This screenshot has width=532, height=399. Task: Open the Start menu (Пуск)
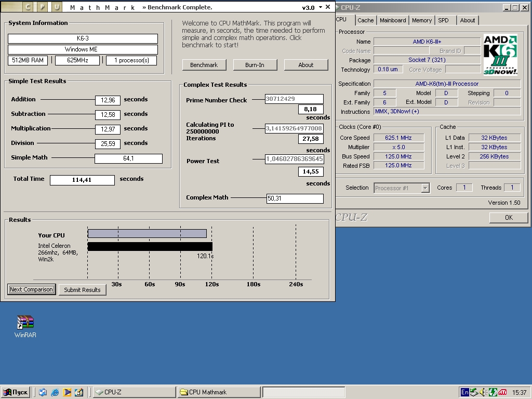[16, 392]
